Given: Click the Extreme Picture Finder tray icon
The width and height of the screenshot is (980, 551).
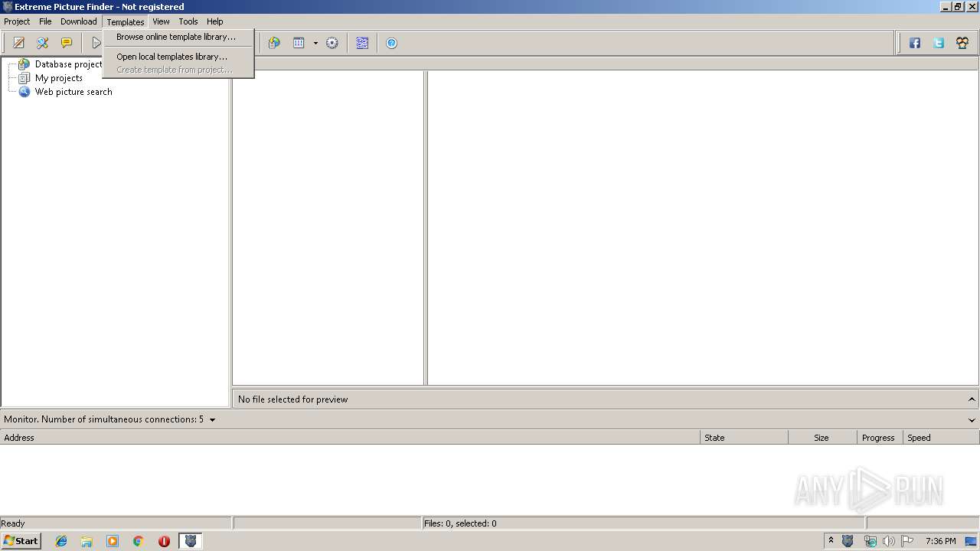Looking at the screenshot, I should (848, 541).
